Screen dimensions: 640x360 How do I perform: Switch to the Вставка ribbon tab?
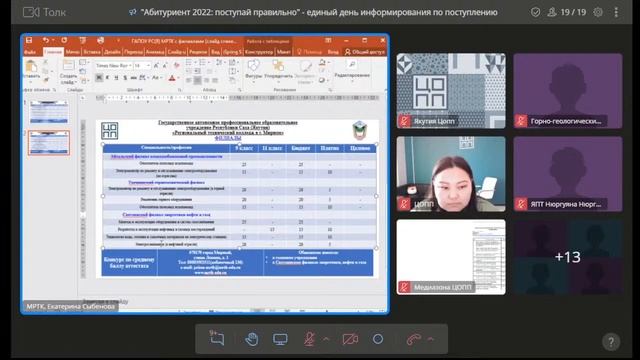(92, 52)
